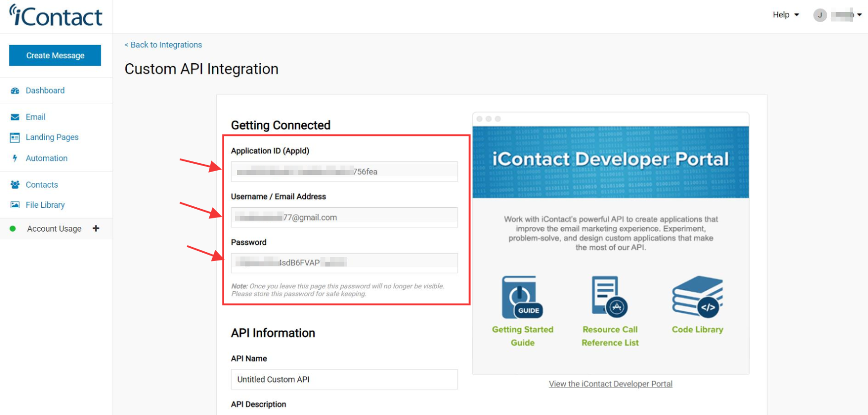Open the Contacts section

coord(42,185)
